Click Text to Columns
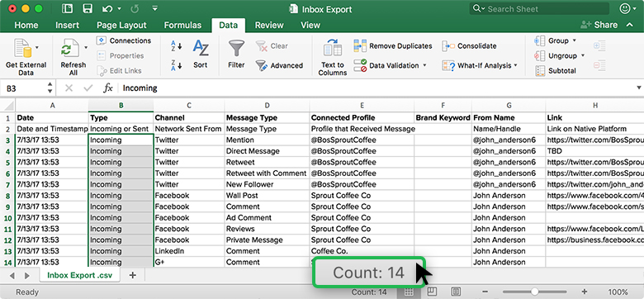Screen dimensions: 644x299 click(333, 58)
